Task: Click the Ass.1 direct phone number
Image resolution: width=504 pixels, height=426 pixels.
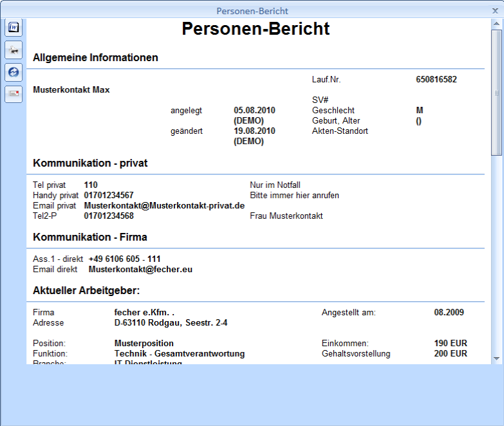Action: pyautogui.click(x=124, y=259)
